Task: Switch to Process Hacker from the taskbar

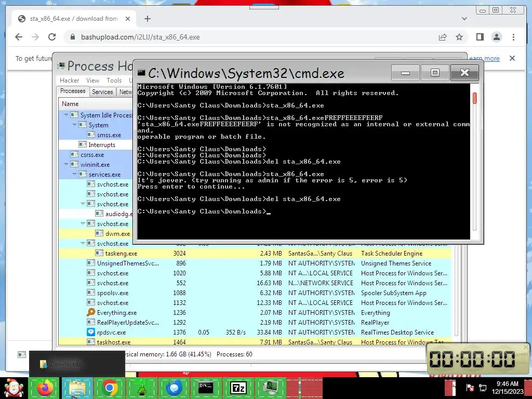Action: click(270, 388)
